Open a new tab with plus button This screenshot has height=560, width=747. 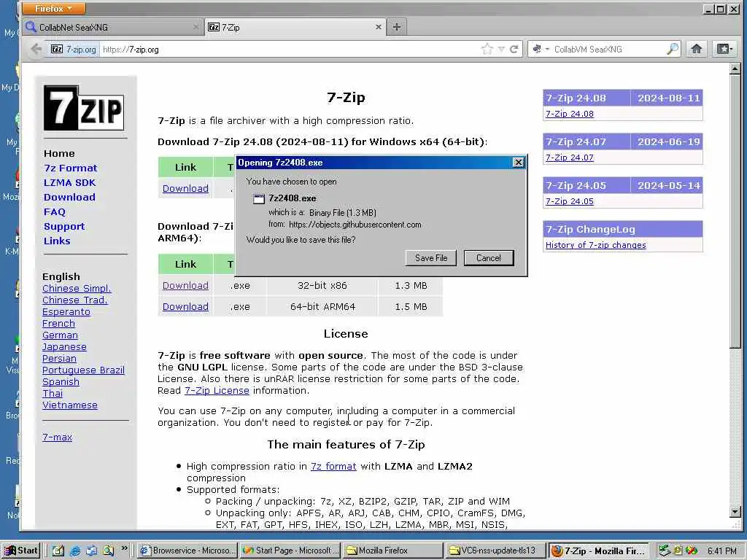point(396,27)
